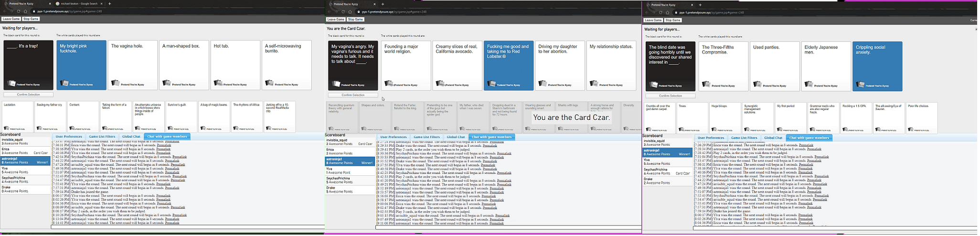
Task: Choose the 'Survivor's guilt' card from the hand
Action: point(181,117)
